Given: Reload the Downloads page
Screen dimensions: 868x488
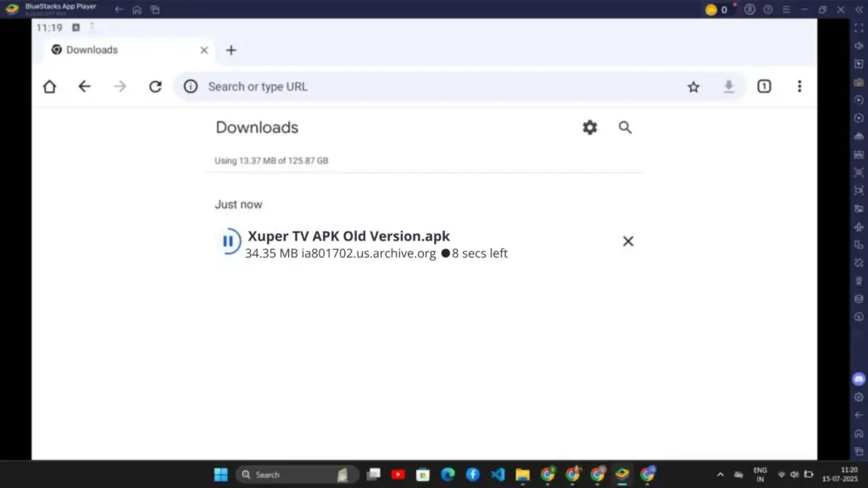Looking at the screenshot, I should 155,86.
